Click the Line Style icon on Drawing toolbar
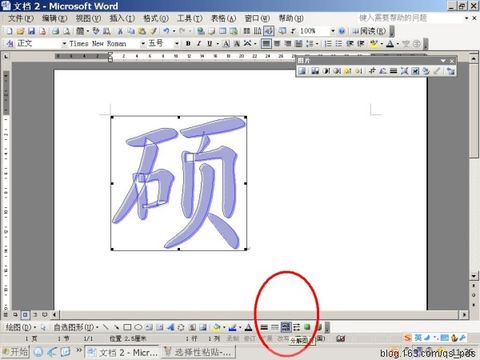 tap(264, 327)
